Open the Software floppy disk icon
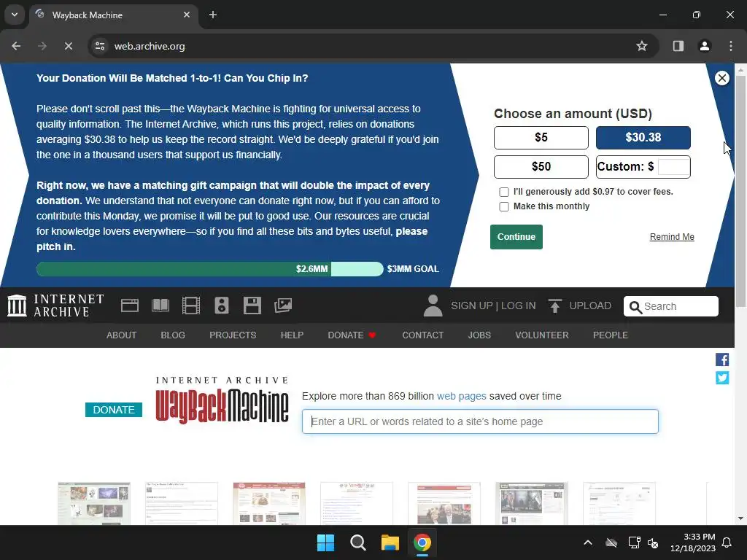Image resolution: width=747 pixels, height=560 pixels. [252, 306]
